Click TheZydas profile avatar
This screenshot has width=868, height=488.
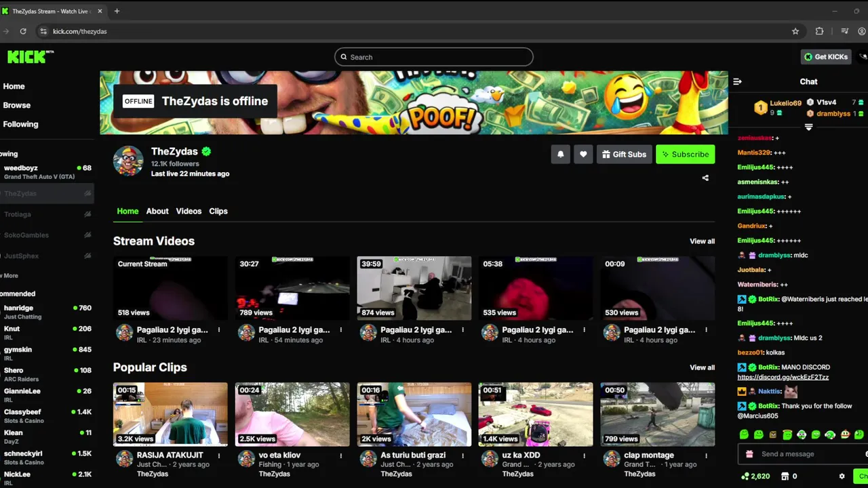pos(128,161)
